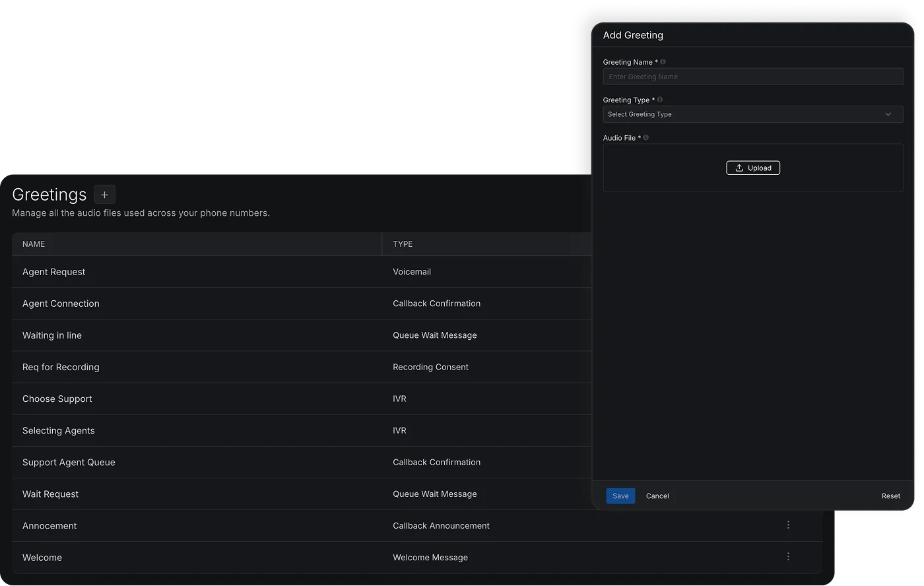The height and width of the screenshot is (586, 924).
Task: Add a new greeting with the plus icon
Action: pyautogui.click(x=104, y=195)
